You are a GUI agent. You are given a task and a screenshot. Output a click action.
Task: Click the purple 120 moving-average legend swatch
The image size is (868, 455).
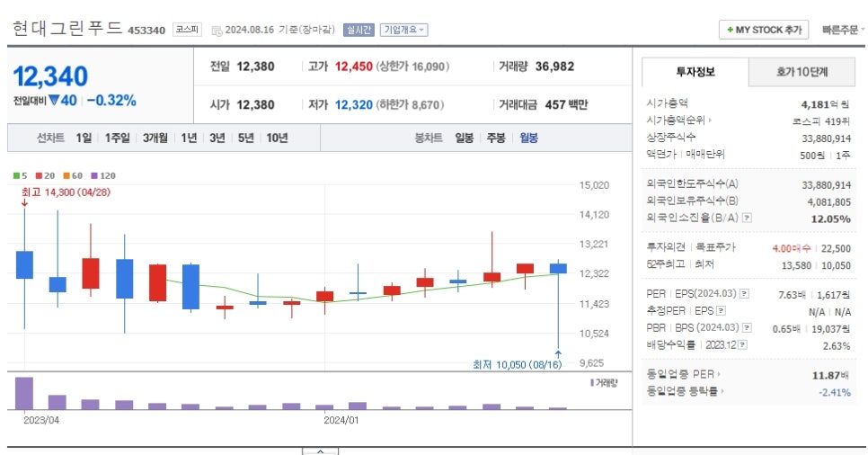point(94,175)
